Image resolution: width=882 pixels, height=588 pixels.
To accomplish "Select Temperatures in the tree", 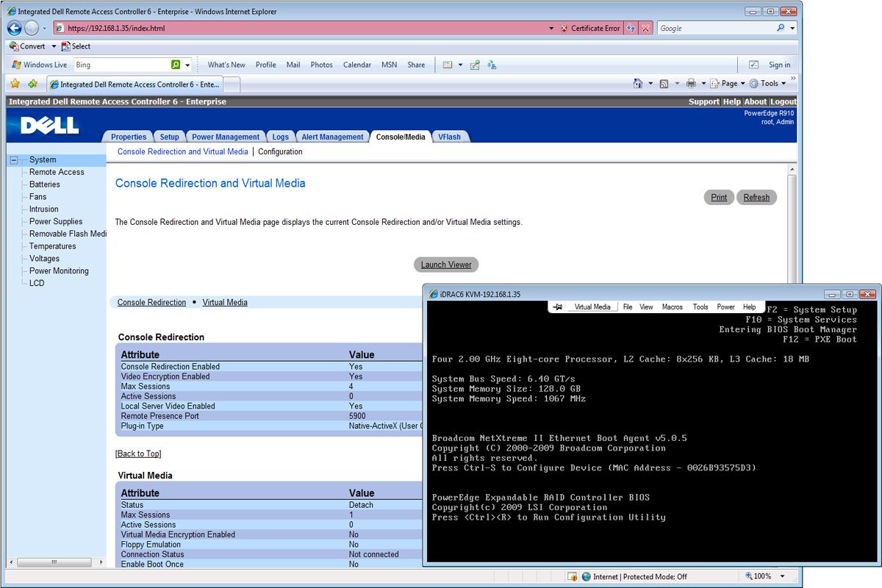I will [52, 246].
